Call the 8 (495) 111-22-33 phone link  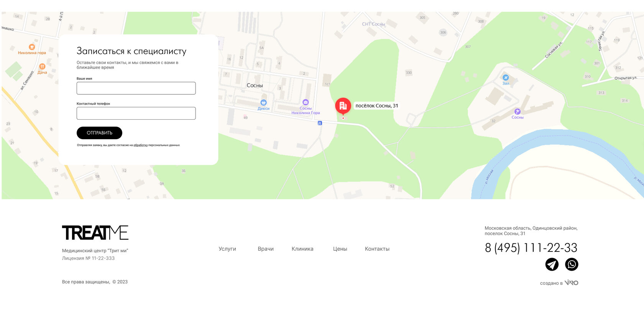(531, 248)
